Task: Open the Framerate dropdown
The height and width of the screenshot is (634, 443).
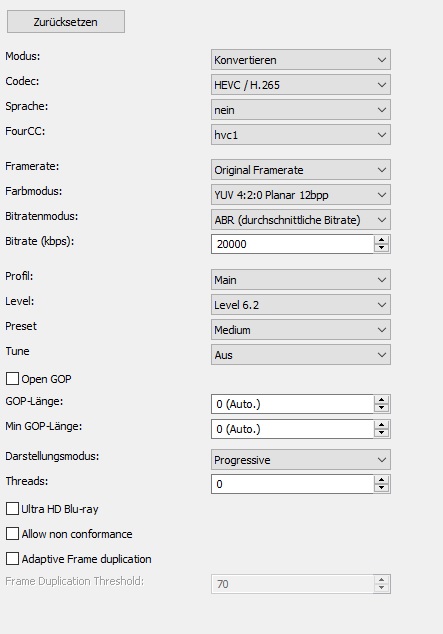Action: tap(301, 170)
